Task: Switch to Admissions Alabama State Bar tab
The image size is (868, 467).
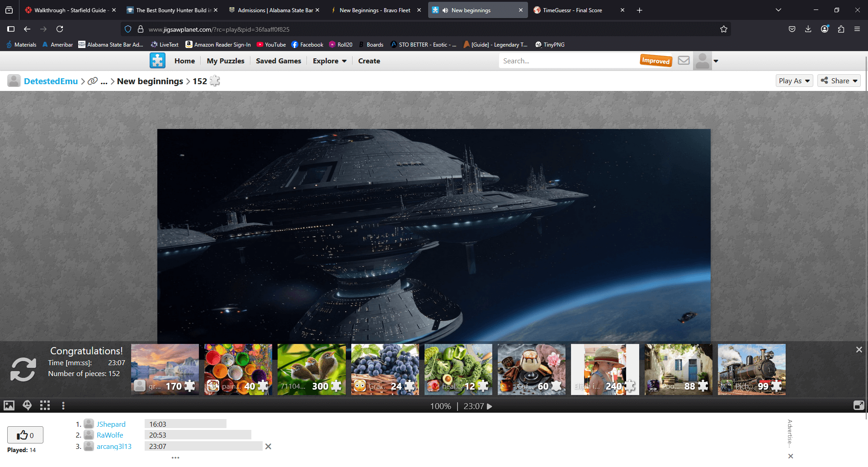Action: click(x=274, y=10)
